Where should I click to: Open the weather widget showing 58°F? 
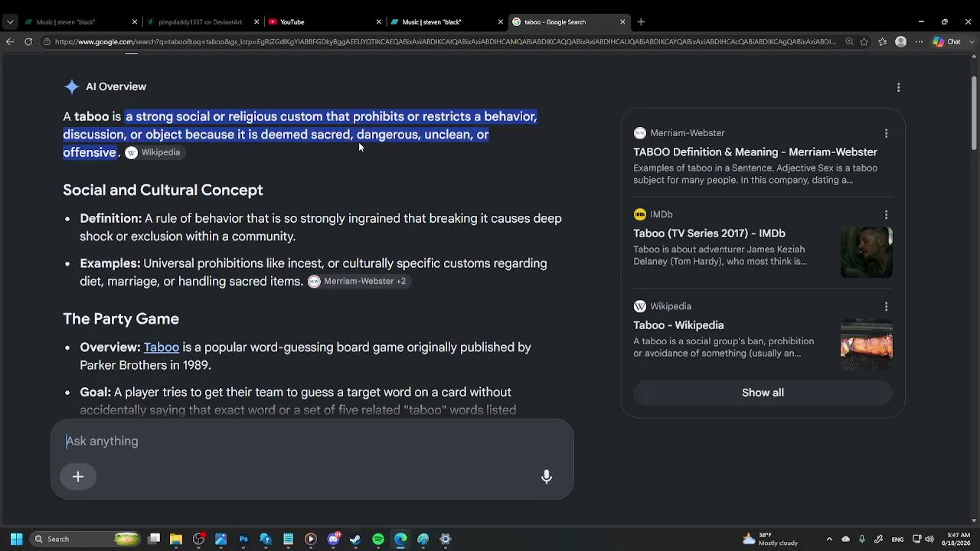[x=770, y=540]
